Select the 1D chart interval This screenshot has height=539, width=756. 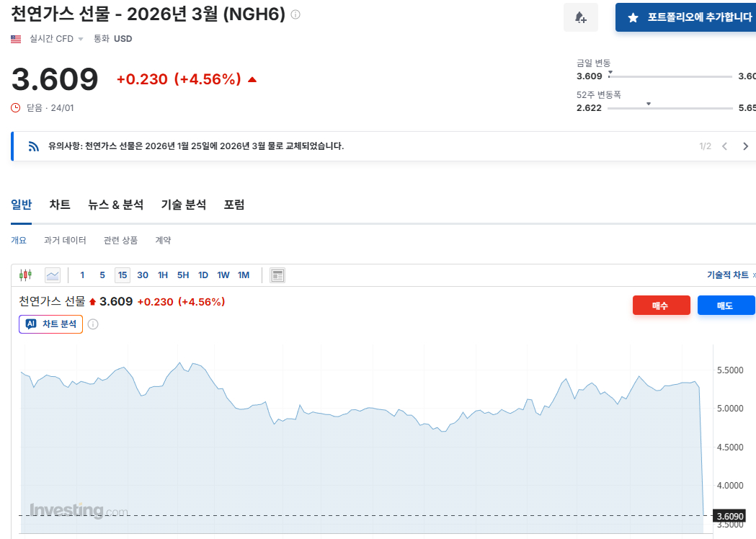[x=203, y=275]
